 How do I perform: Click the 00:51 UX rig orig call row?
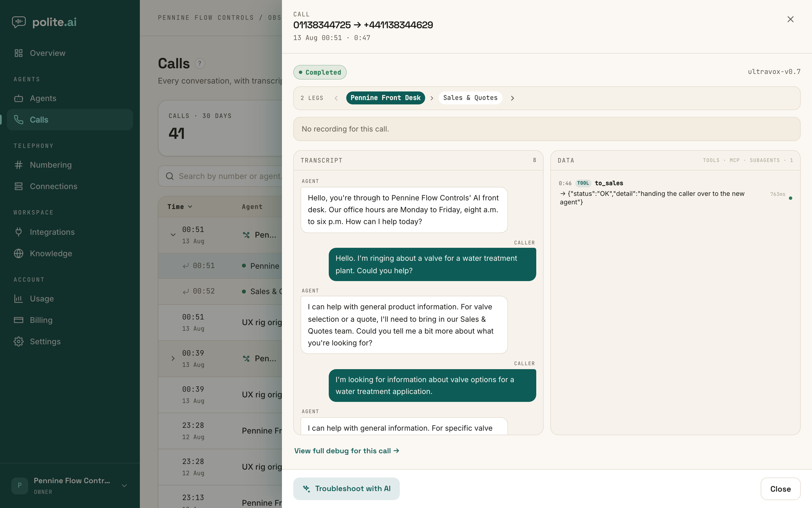[x=220, y=323]
